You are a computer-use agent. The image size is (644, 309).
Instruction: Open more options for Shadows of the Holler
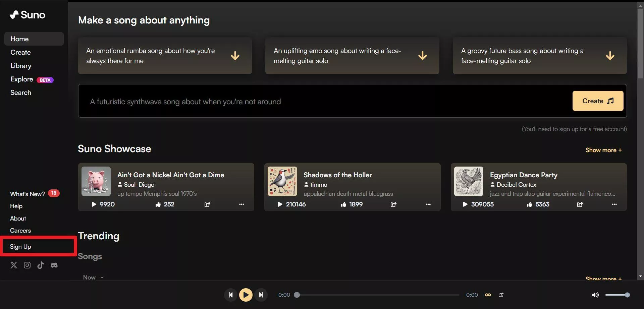tap(428, 204)
